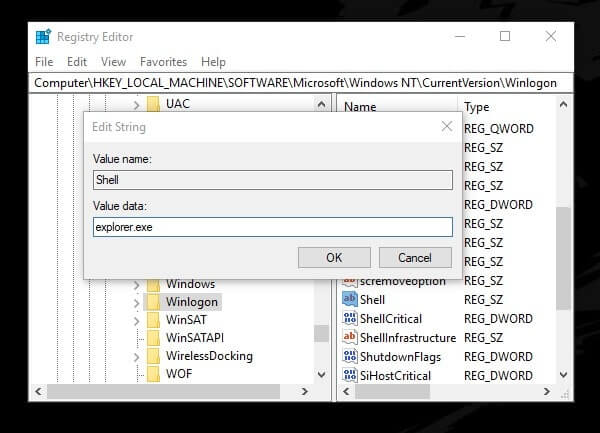Click the WinSAT folder icon

click(153, 320)
